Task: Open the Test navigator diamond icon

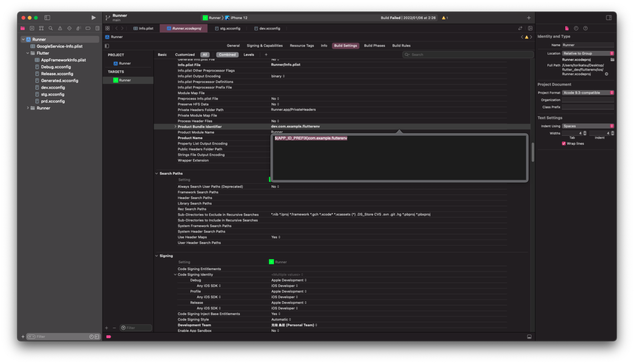Action: click(69, 28)
